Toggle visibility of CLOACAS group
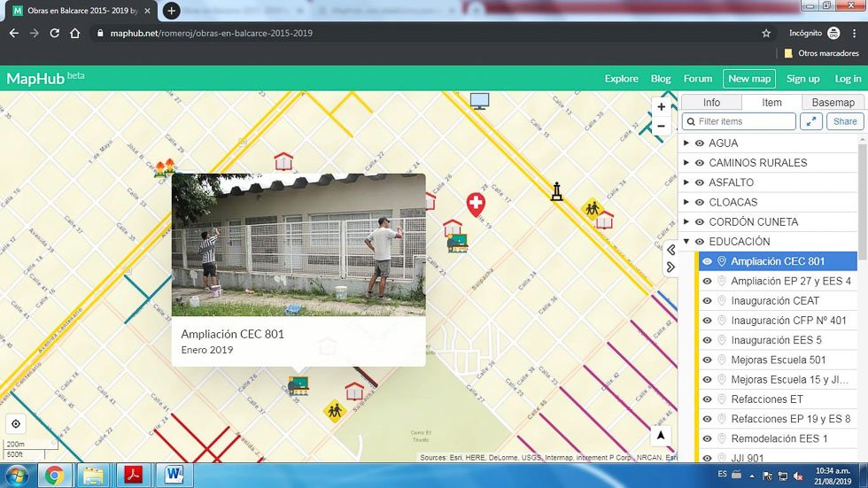 (x=700, y=203)
